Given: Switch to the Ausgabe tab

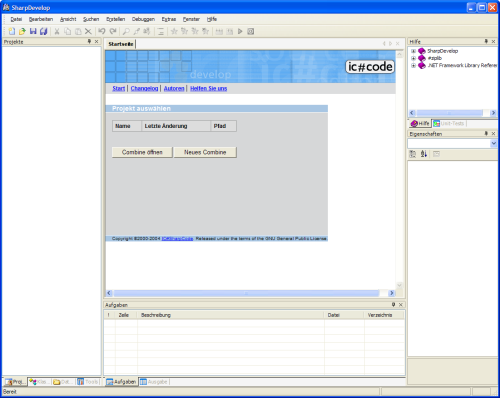Looking at the screenshot, I should (154, 382).
